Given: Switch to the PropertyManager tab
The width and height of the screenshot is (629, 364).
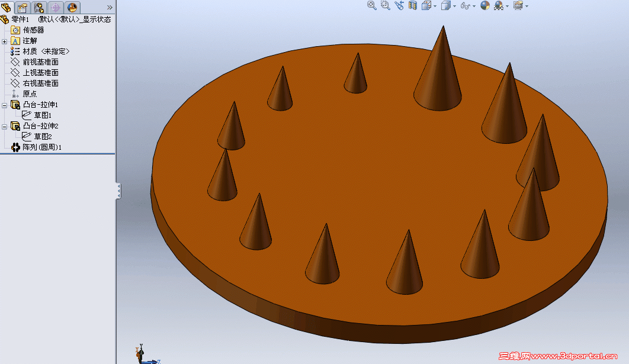Looking at the screenshot, I should coord(23,7).
